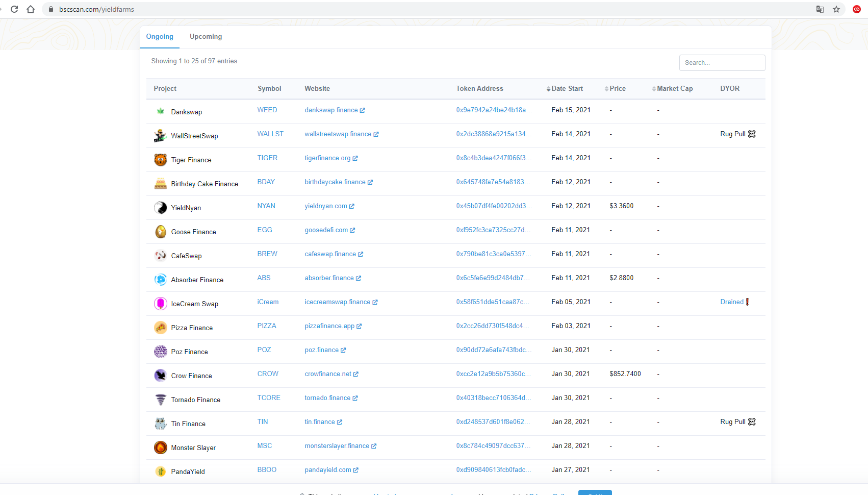Open the WEED token symbol link
The image size is (868, 495).
[x=267, y=110]
